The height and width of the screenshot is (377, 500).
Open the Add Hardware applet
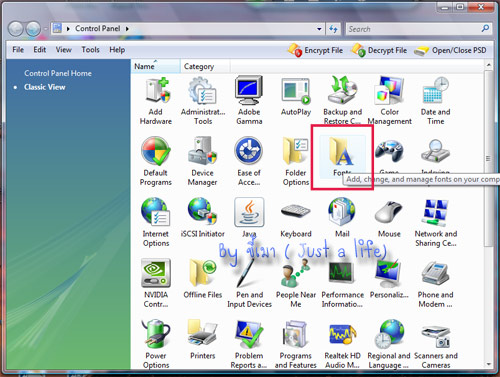point(156,101)
